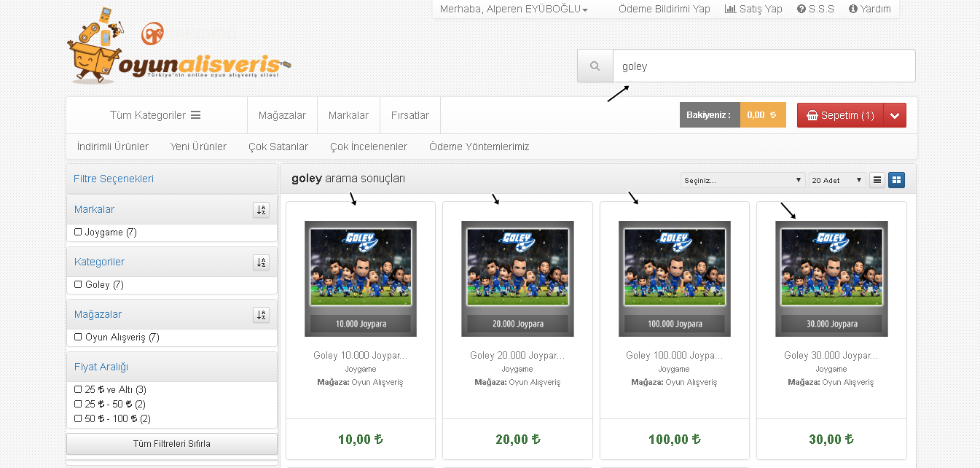The image size is (980, 468).
Task: Sort the Kategoriler filter alphabetically
Action: (262, 262)
